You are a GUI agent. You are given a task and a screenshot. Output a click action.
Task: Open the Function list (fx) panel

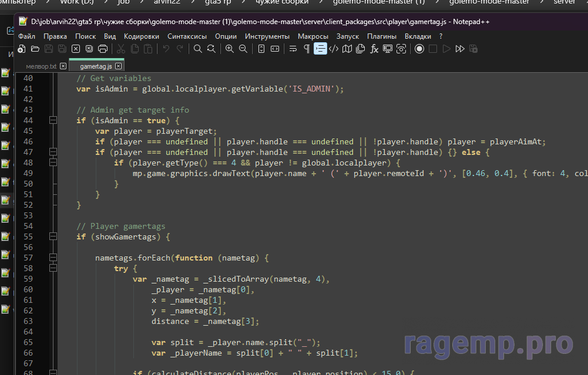pyautogui.click(x=374, y=49)
